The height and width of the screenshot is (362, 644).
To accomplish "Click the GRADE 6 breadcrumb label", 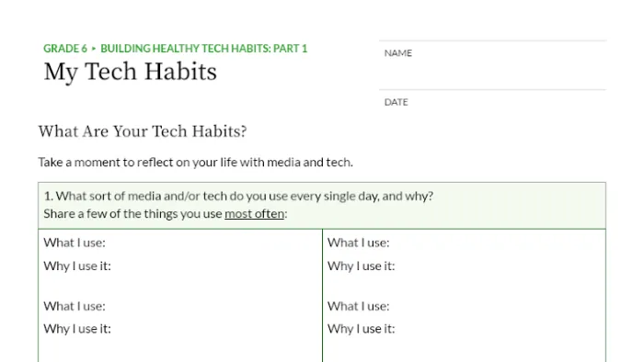I will [x=65, y=49].
